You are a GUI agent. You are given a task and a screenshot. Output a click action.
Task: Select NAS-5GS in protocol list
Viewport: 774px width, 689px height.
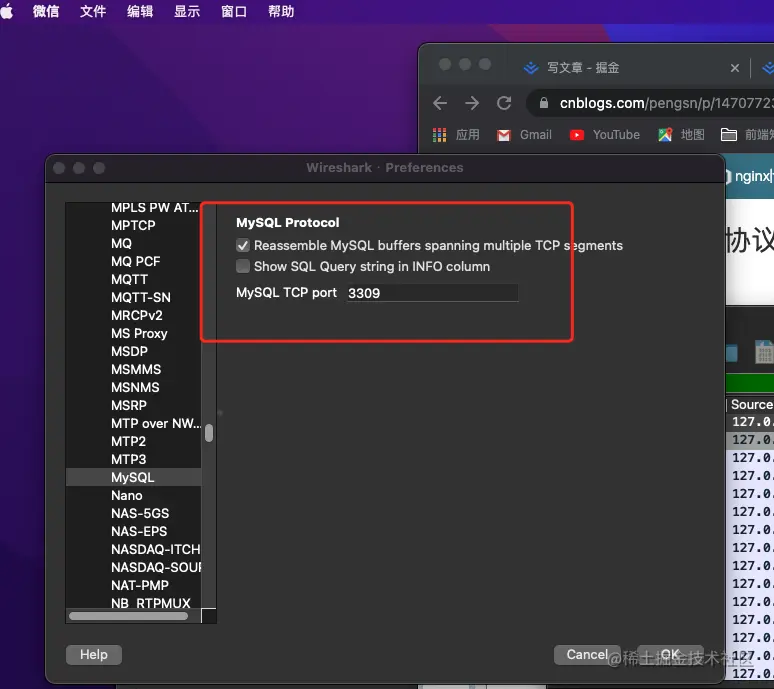coord(133,513)
